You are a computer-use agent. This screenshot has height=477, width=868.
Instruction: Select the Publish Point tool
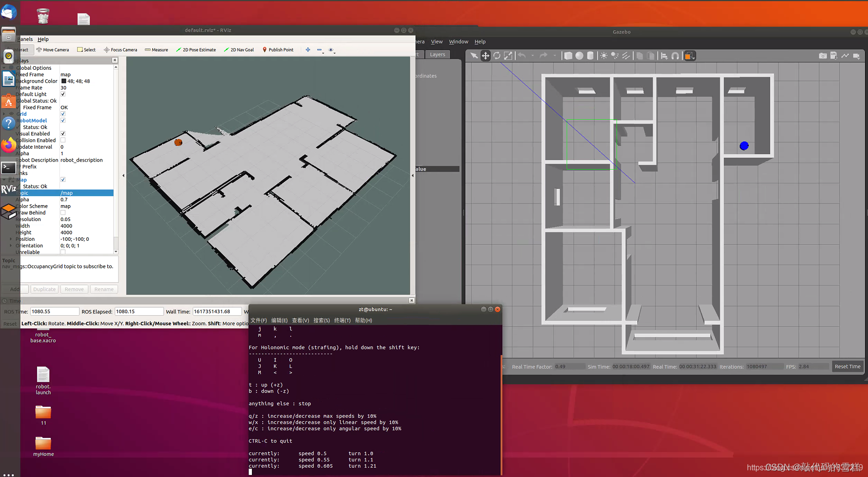click(278, 50)
